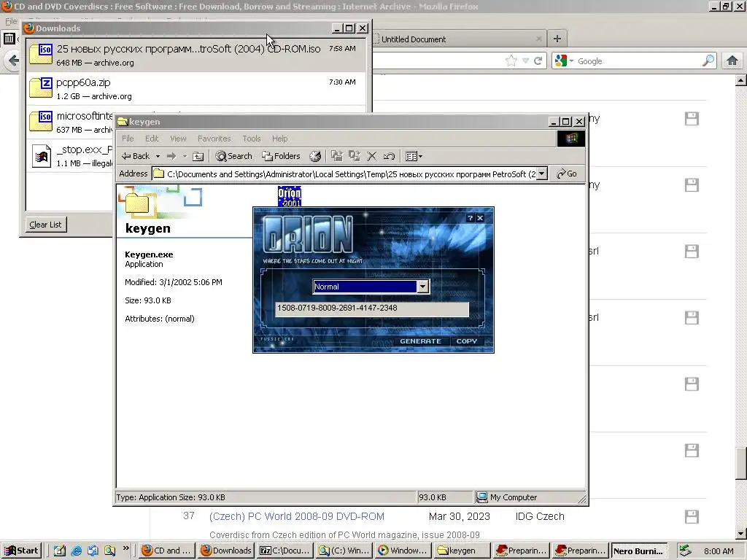Open Back history dropdown arrow in Explorer
This screenshot has height=560, width=747.
tap(158, 156)
